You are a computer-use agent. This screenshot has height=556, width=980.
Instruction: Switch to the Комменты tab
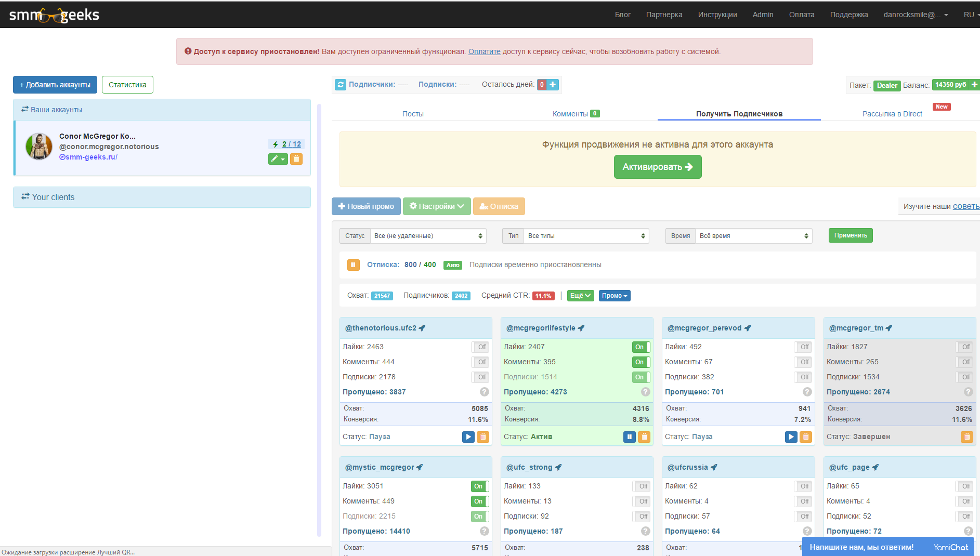(x=576, y=114)
